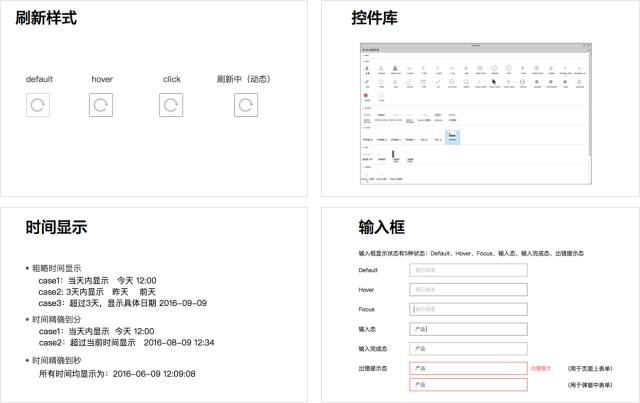Select the first user icon in control library

point(367,68)
